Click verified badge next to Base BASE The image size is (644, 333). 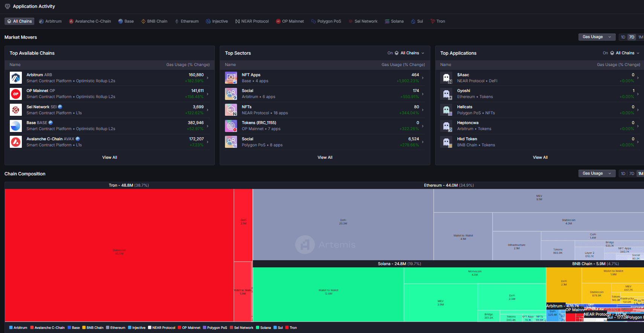click(50, 123)
